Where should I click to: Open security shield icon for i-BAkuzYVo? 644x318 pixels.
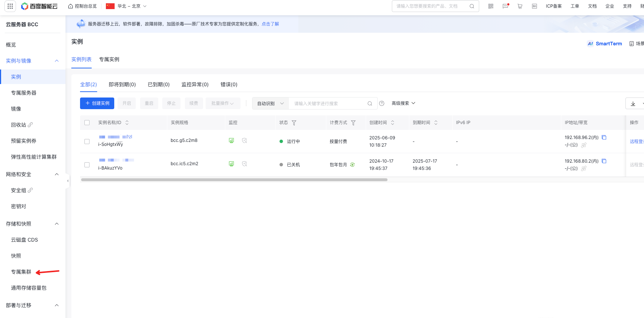pyautogui.click(x=245, y=164)
